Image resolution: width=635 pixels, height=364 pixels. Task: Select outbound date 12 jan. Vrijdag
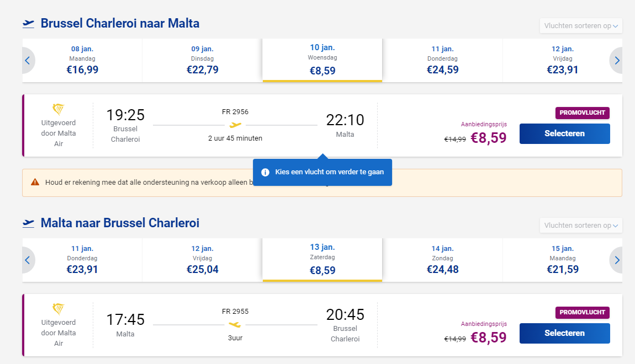pyautogui.click(x=562, y=60)
